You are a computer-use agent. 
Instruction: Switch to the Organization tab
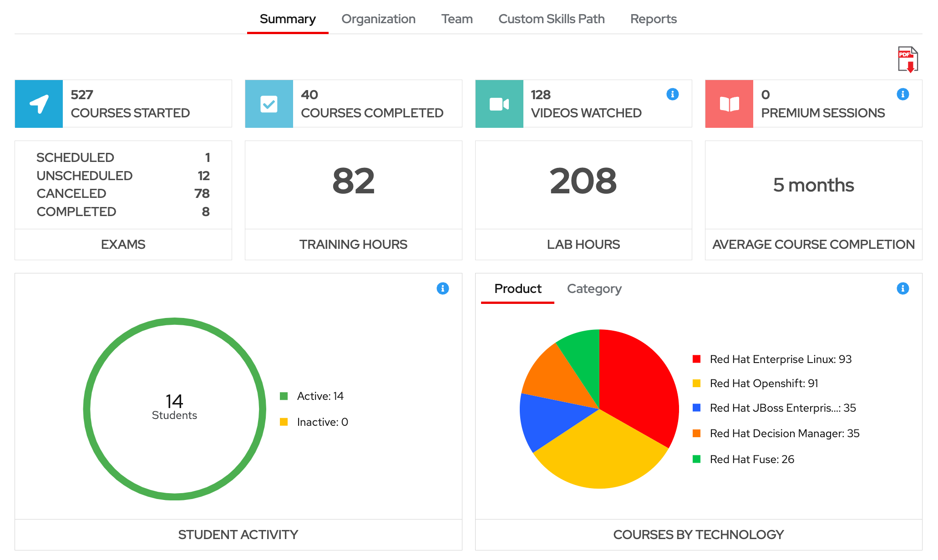click(378, 19)
